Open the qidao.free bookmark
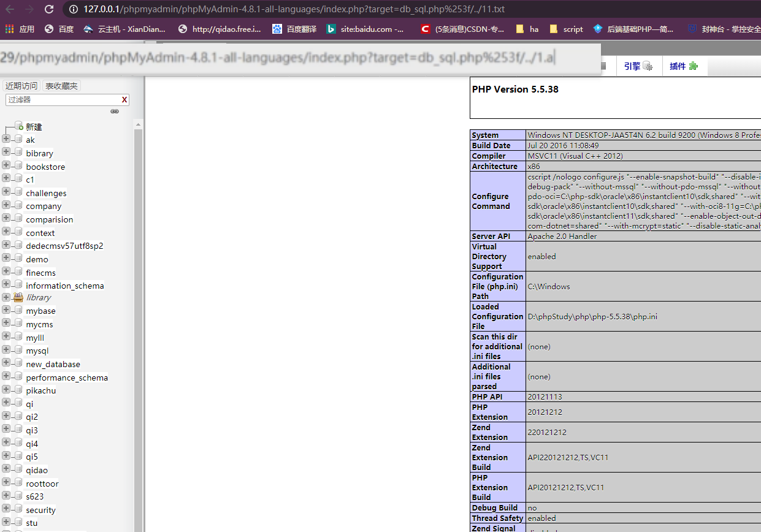761x532 pixels. [220, 29]
